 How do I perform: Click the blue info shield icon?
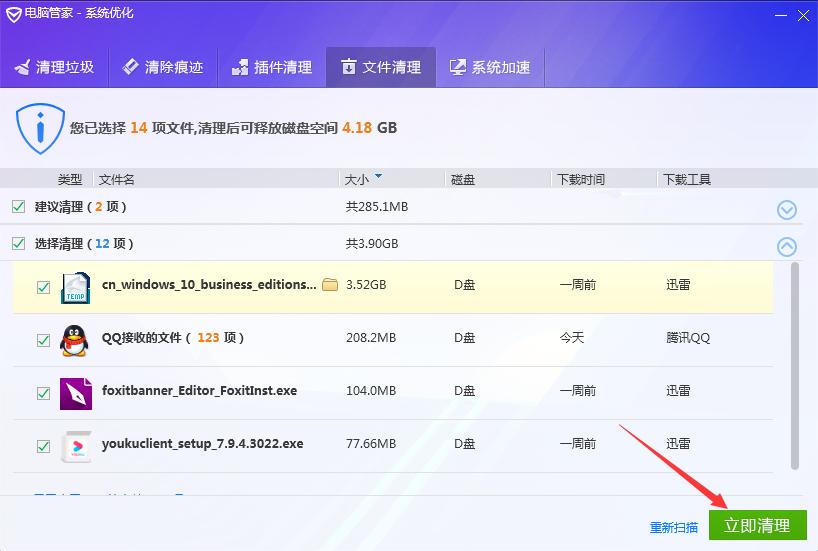pos(40,129)
